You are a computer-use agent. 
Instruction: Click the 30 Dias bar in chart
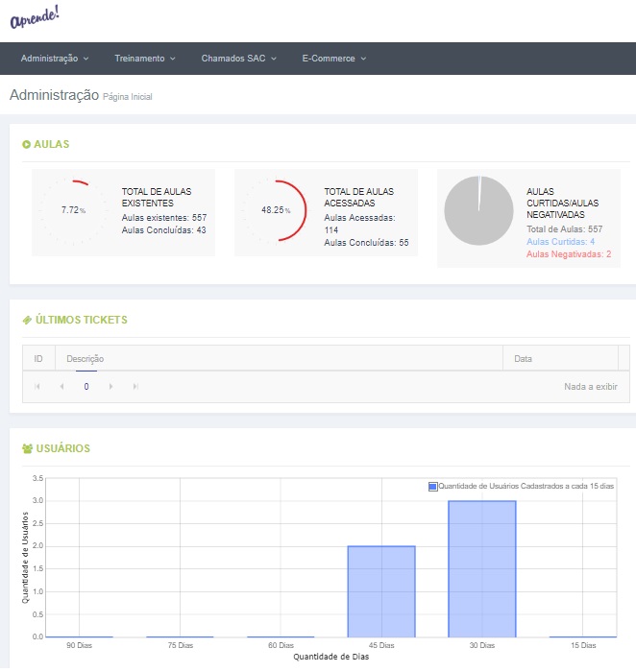pos(482,568)
